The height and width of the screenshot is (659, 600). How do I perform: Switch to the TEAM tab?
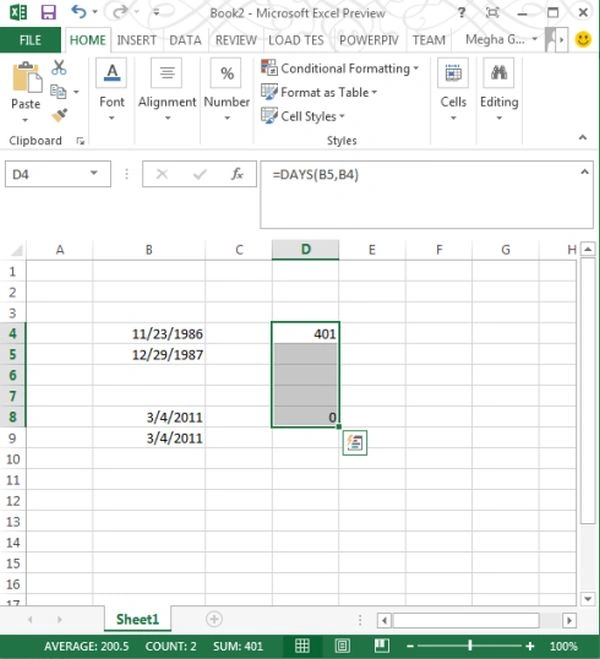coord(429,40)
